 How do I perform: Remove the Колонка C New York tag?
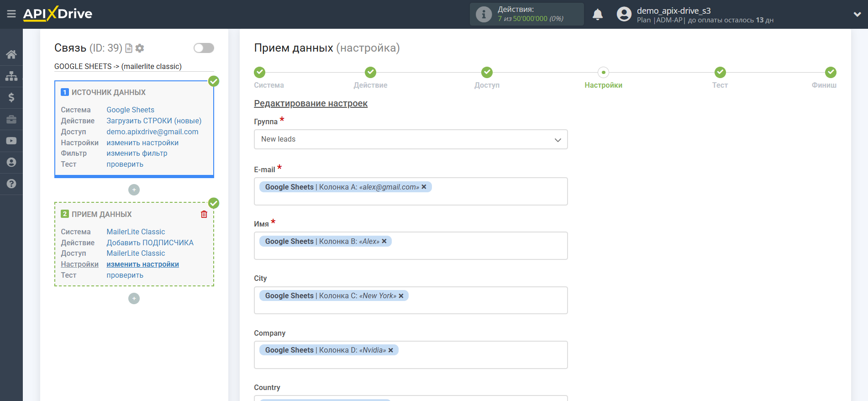tap(401, 296)
